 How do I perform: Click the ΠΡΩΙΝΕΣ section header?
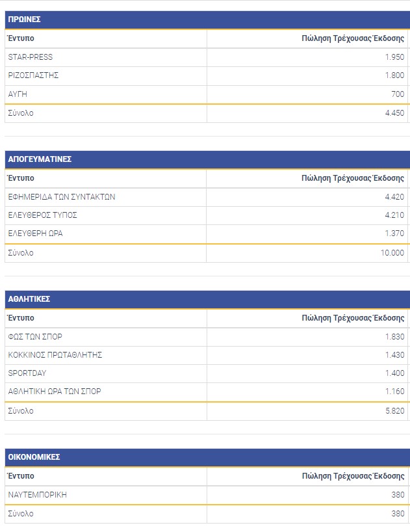point(25,20)
